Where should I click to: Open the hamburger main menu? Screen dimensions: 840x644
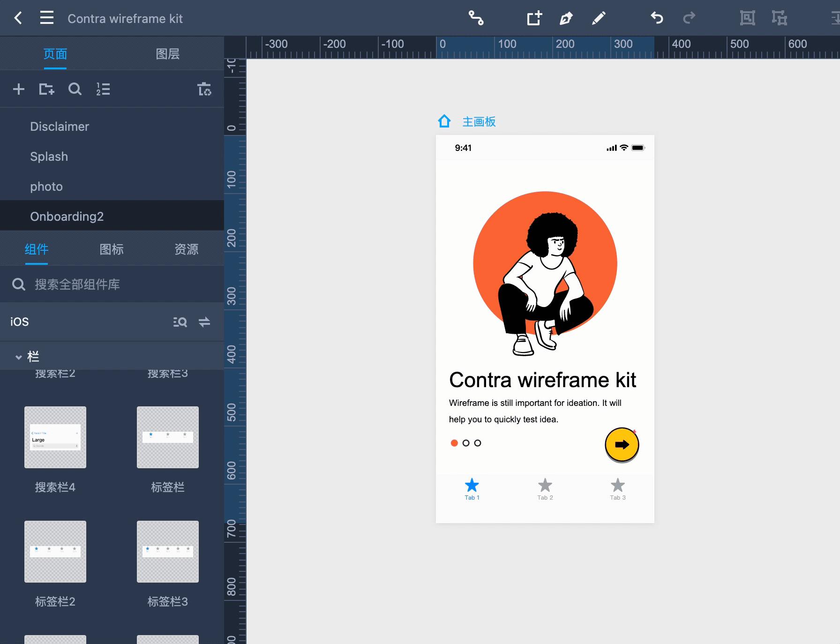(x=47, y=18)
